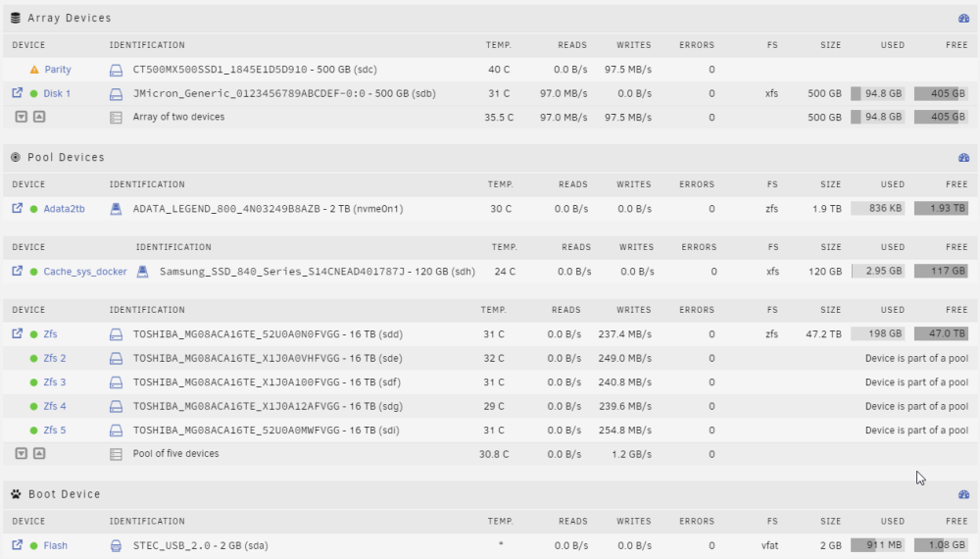Click Cache_sys_docker green status indicator
980x559 pixels.
tap(33, 272)
